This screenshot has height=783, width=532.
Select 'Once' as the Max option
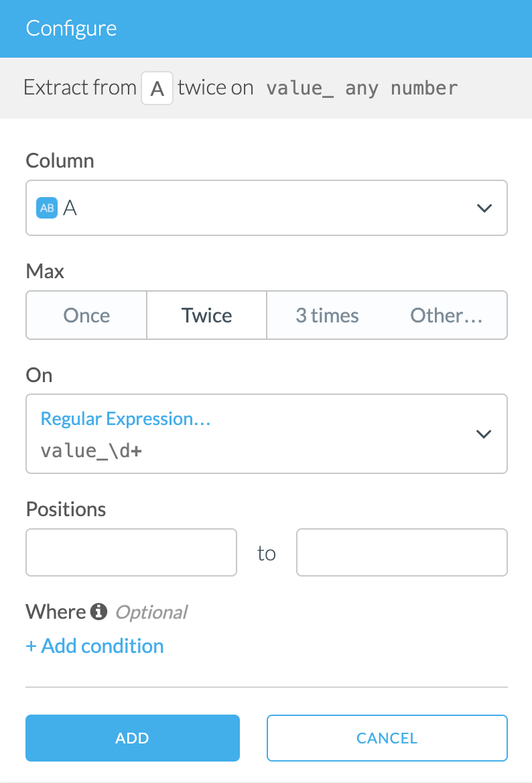[x=86, y=315]
